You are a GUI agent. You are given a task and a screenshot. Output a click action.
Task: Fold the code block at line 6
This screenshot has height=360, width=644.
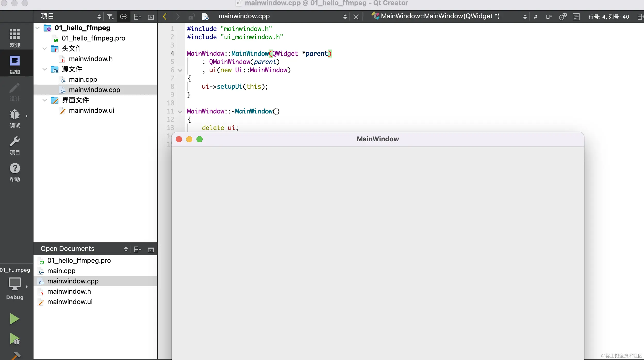(x=180, y=70)
